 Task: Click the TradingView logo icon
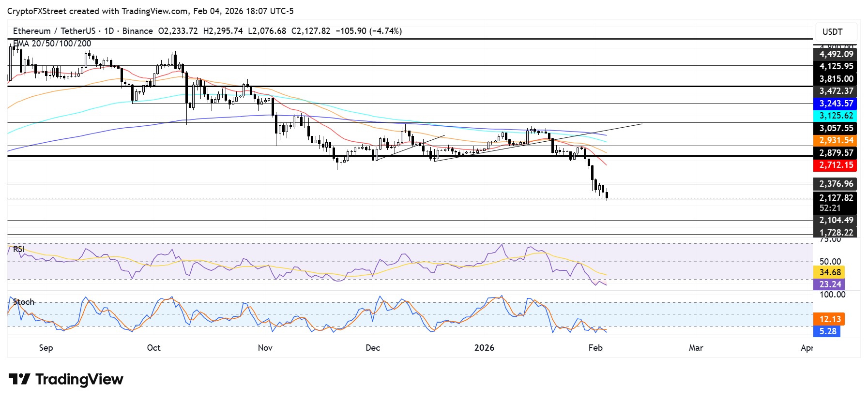pos(19,379)
